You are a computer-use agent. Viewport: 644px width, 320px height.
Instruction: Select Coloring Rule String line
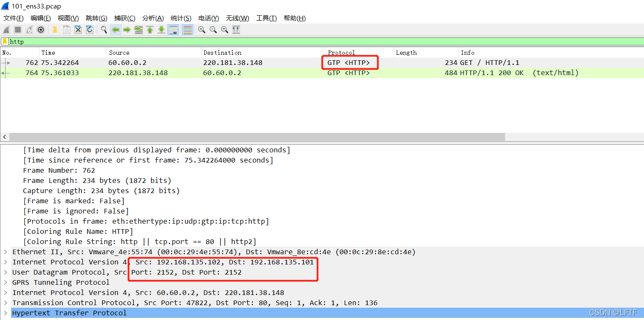pos(140,241)
